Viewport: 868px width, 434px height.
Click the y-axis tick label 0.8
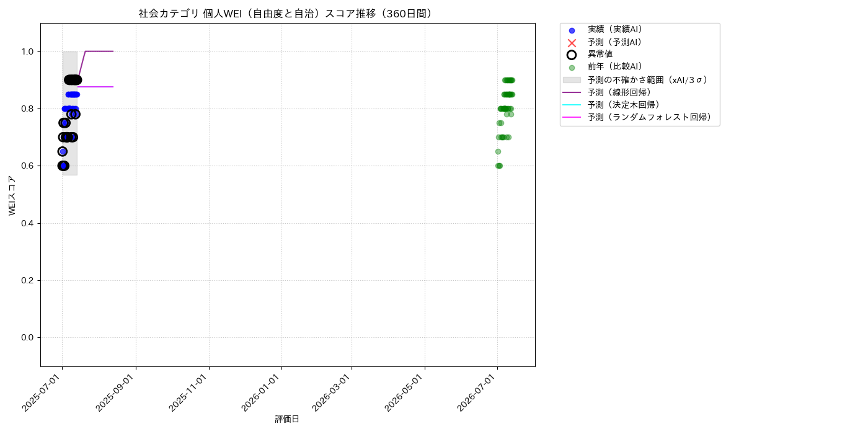[29, 108]
